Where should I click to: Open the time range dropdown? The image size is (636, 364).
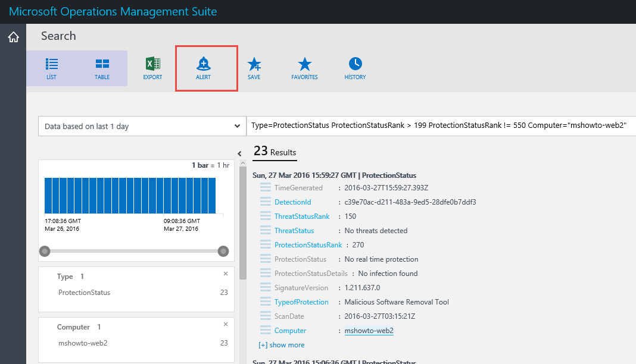(142, 126)
